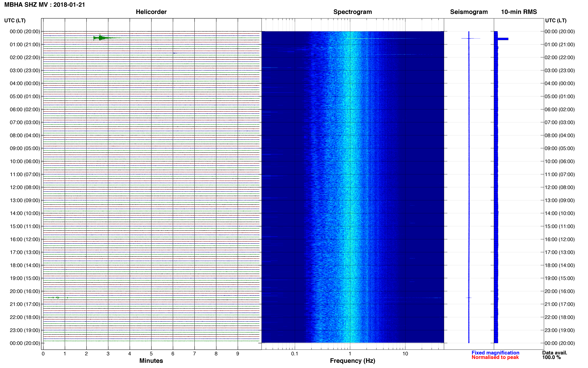Click the left '14:00 (10:00)' time label
This screenshot has width=588, height=368.
point(25,213)
